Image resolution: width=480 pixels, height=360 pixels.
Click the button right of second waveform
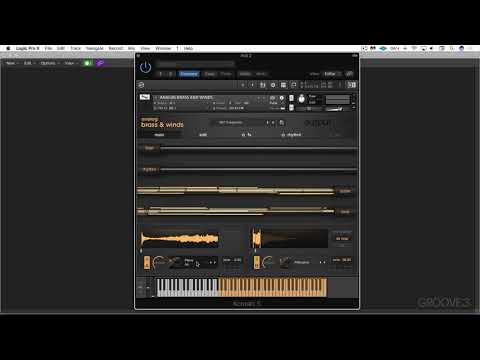(342, 238)
